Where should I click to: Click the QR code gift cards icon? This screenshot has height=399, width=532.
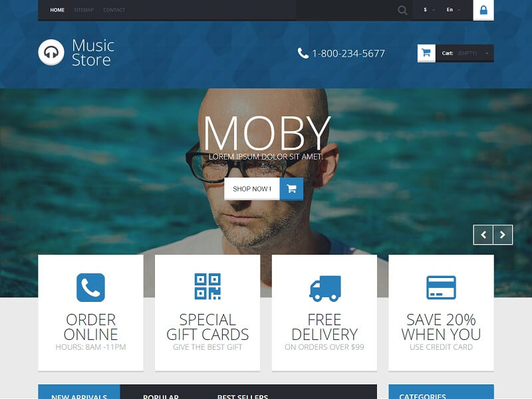point(207,287)
